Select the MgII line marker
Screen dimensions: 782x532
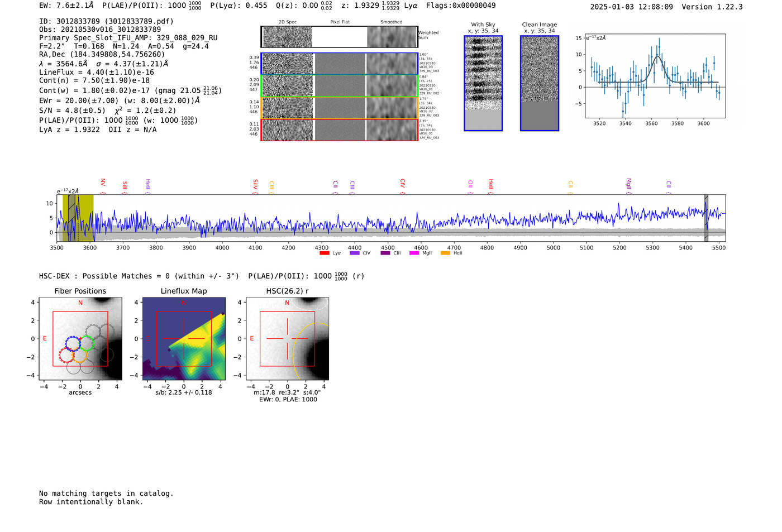[x=628, y=185]
